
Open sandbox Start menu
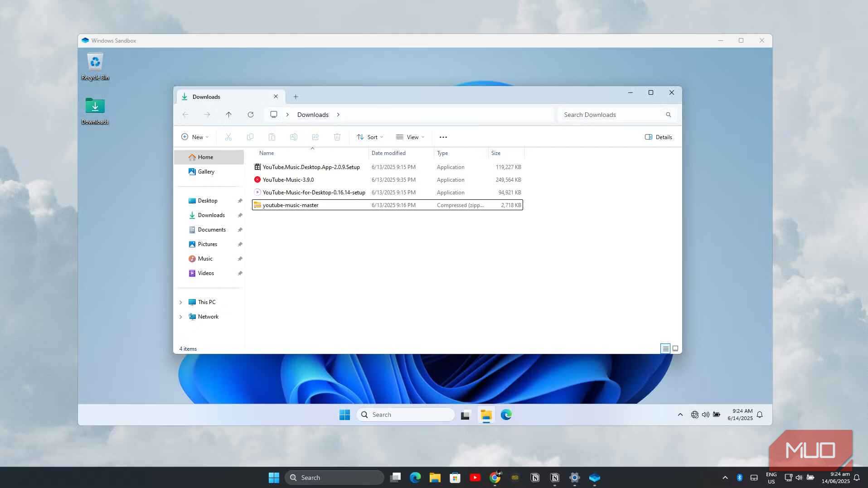pos(344,415)
